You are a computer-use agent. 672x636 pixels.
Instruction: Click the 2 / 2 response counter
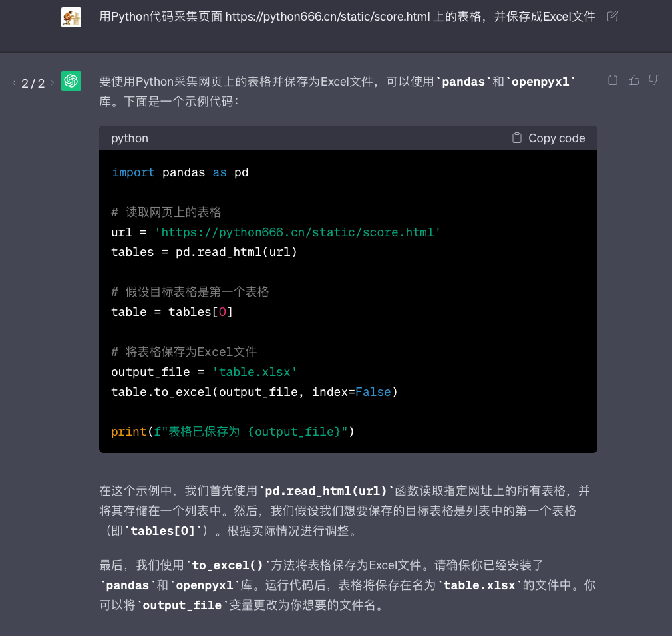coord(33,83)
